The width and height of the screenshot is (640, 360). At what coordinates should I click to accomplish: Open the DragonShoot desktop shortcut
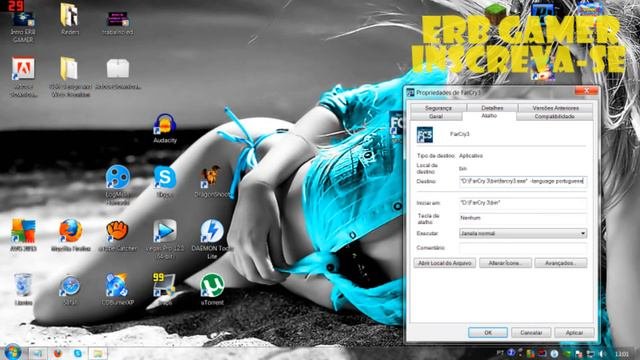(211, 182)
